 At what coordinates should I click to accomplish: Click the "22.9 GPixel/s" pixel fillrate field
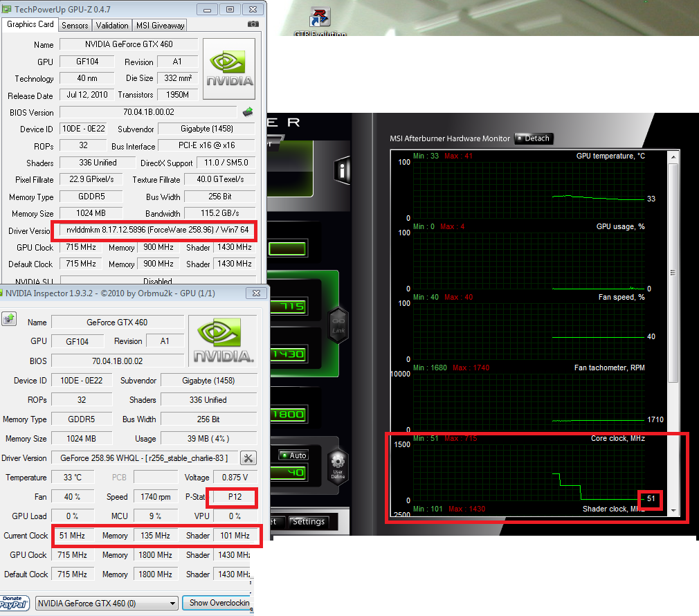pyautogui.click(x=91, y=179)
